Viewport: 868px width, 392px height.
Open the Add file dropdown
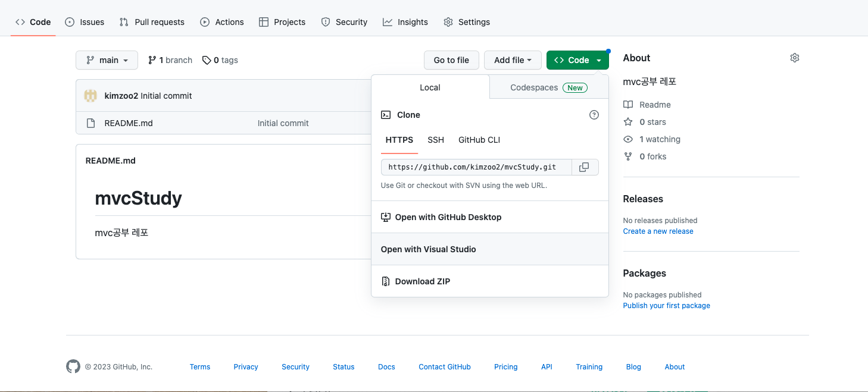tap(513, 60)
